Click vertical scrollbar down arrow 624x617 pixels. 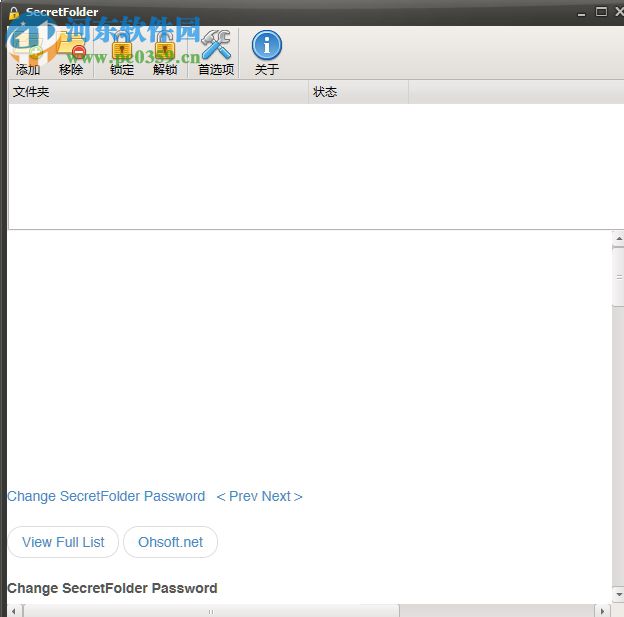[x=618, y=595]
